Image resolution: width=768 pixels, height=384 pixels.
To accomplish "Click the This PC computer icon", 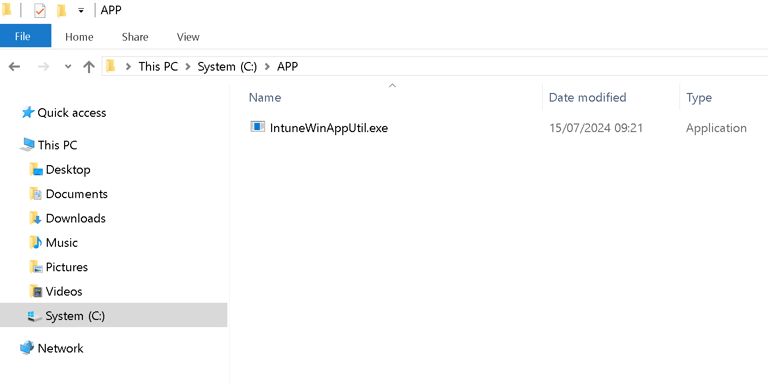I will [27, 145].
